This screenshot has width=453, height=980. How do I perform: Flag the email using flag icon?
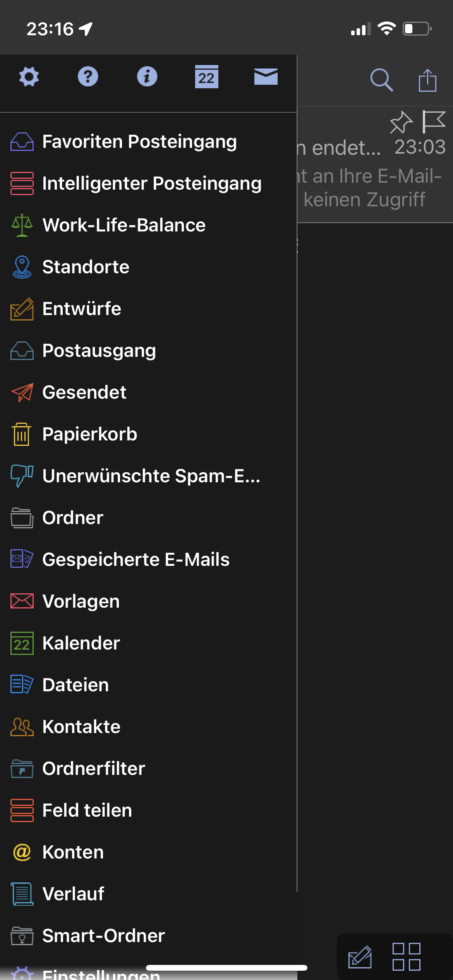[433, 122]
